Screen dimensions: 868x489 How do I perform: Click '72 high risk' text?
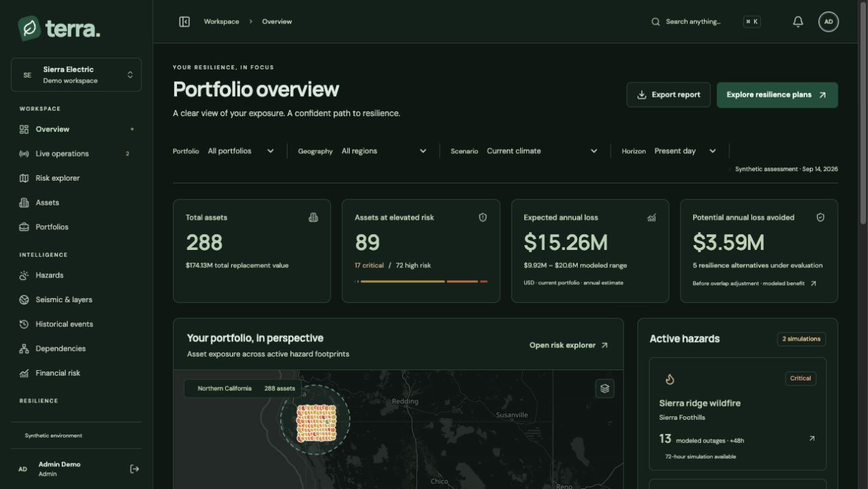[x=413, y=266]
